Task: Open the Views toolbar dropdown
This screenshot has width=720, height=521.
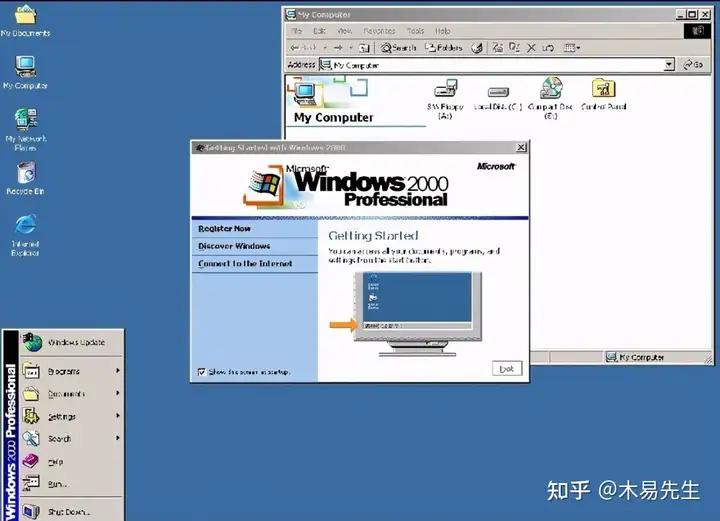Action: 572,48
